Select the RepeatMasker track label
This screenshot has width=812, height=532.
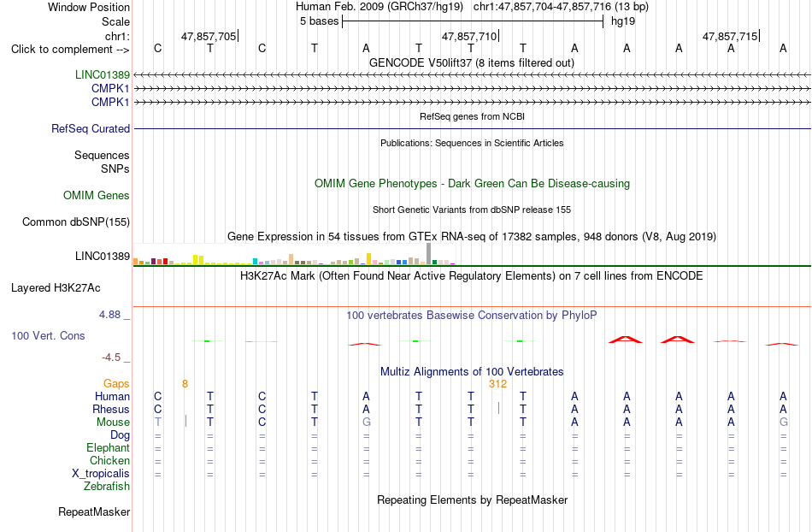coord(94,511)
